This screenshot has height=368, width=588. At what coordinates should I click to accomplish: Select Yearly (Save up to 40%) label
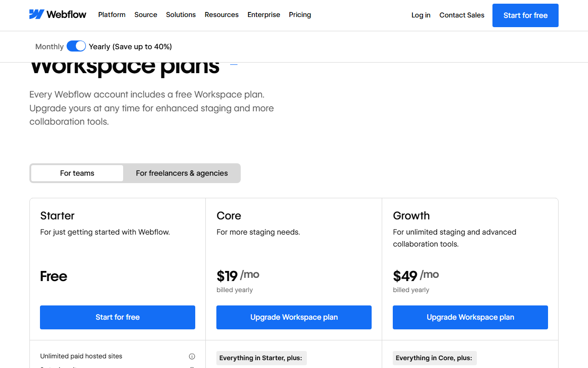click(x=130, y=46)
